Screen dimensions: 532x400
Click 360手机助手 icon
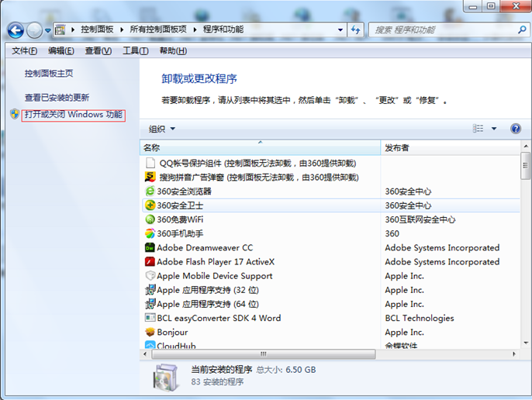150,233
